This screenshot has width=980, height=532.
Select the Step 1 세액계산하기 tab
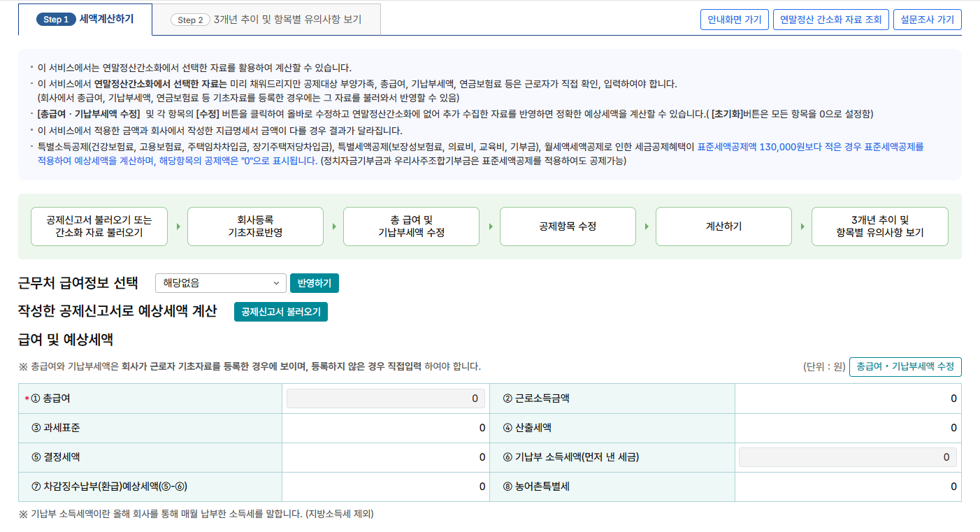point(85,19)
